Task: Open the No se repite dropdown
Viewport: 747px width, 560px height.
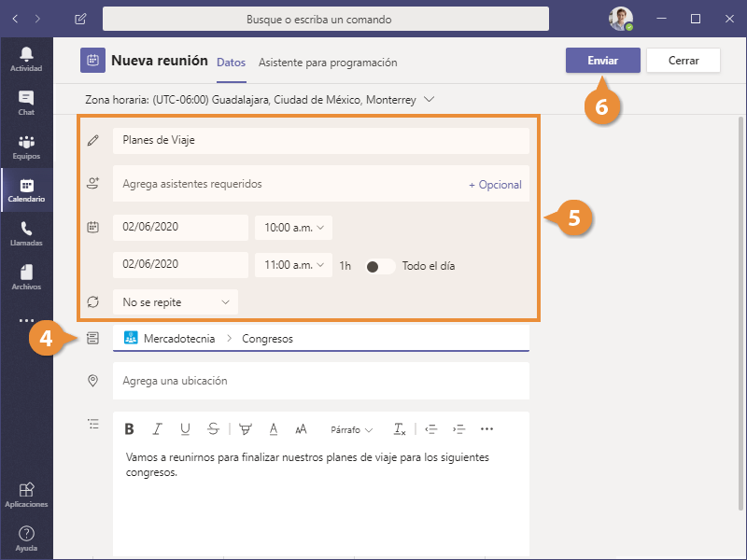Action: tap(175, 302)
